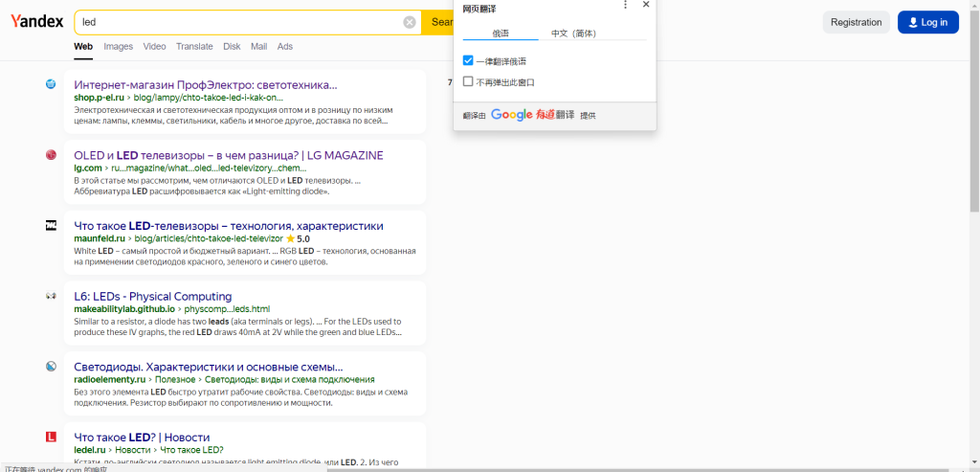Close the page translation popup
Image resolution: width=980 pixels, height=472 pixels.
[646, 5]
